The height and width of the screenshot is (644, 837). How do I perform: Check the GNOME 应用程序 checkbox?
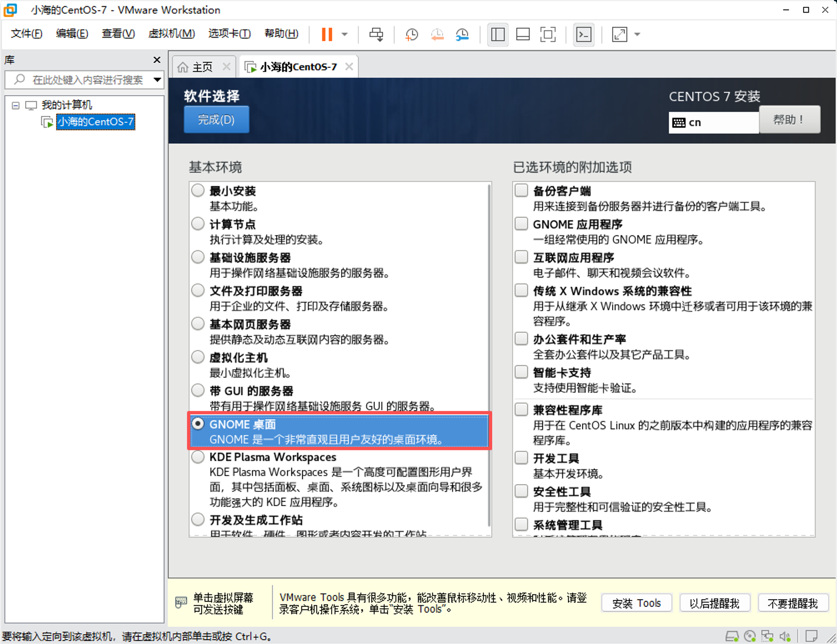tap(521, 224)
